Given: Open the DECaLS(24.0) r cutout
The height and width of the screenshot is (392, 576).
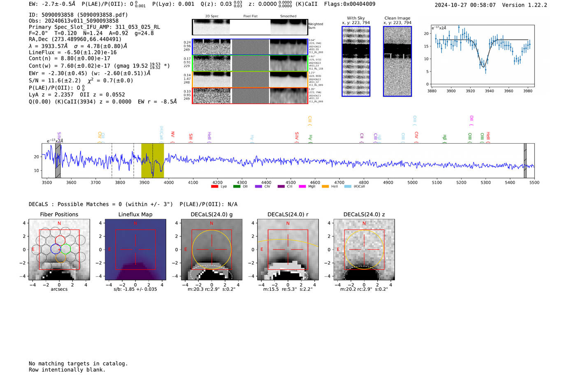Looking at the screenshot, I should [288, 250].
